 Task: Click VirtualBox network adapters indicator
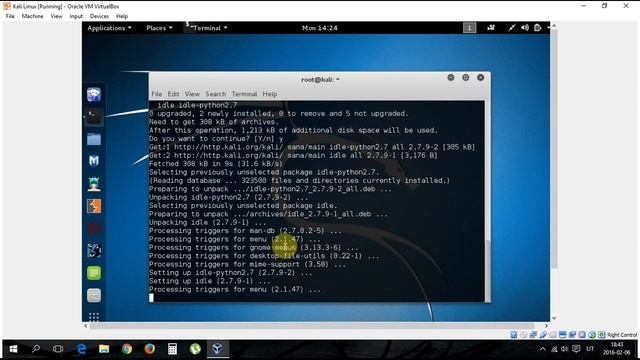[x=533, y=335]
